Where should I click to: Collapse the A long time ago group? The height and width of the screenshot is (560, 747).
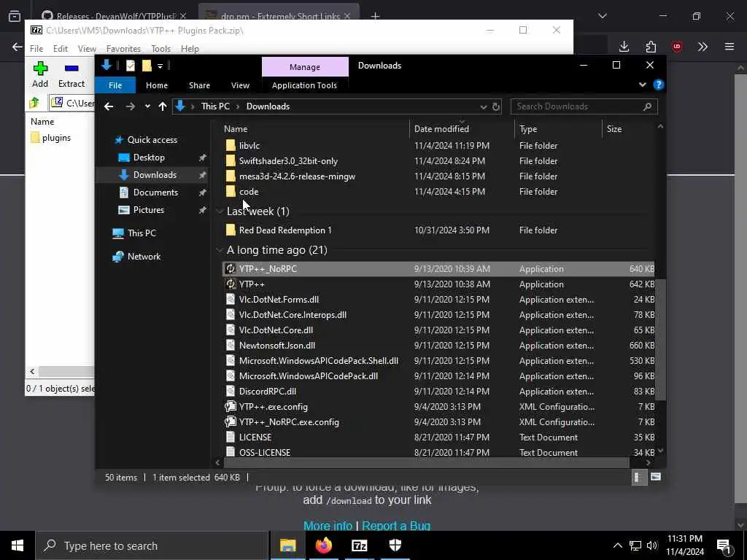[219, 250]
